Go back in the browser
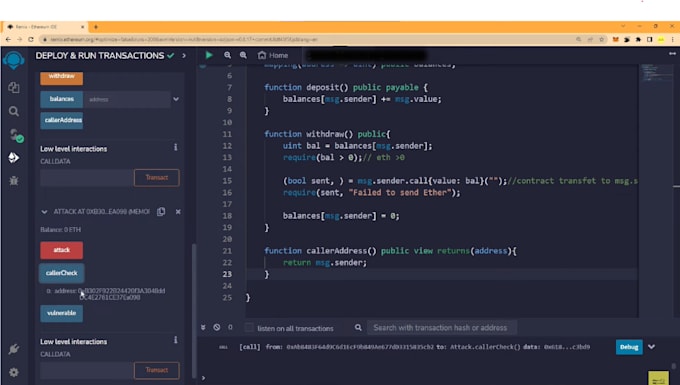Screen dimensions: 680x385 (x=8, y=39)
